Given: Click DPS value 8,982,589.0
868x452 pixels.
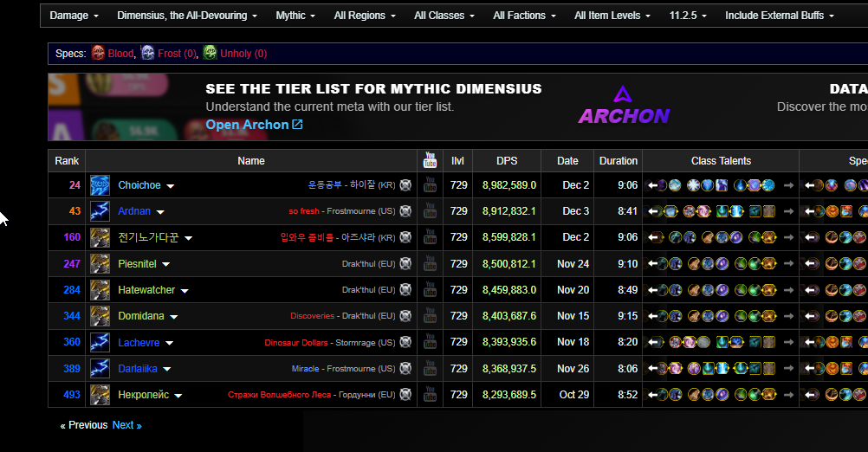Looking at the screenshot, I should (x=509, y=185).
